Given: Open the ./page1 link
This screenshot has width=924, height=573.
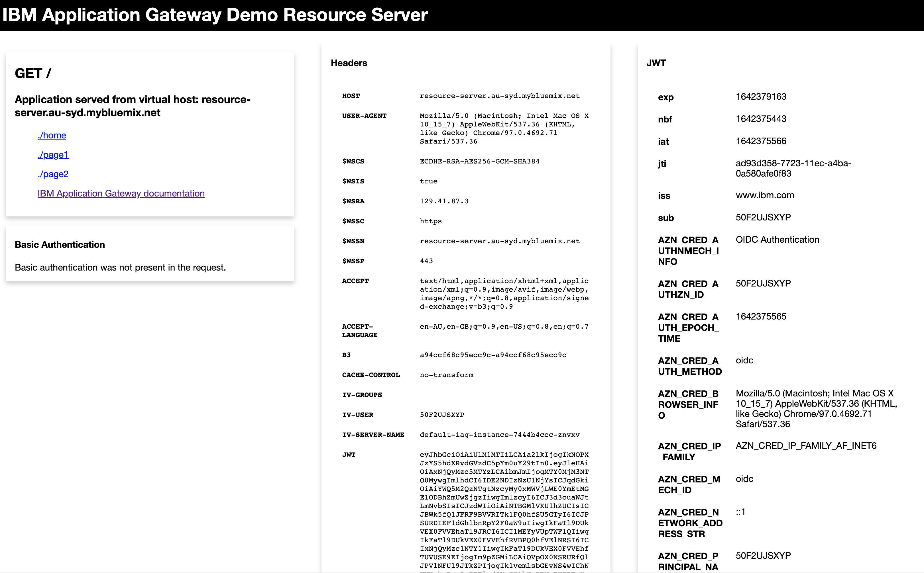Looking at the screenshot, I should pyautogui.click(x=53, y=155).
